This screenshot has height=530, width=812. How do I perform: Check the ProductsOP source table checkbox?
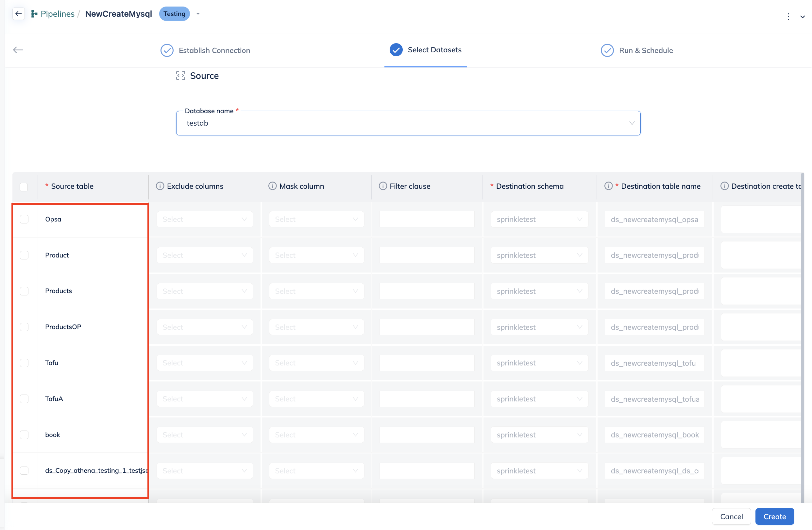coord(24,327)
